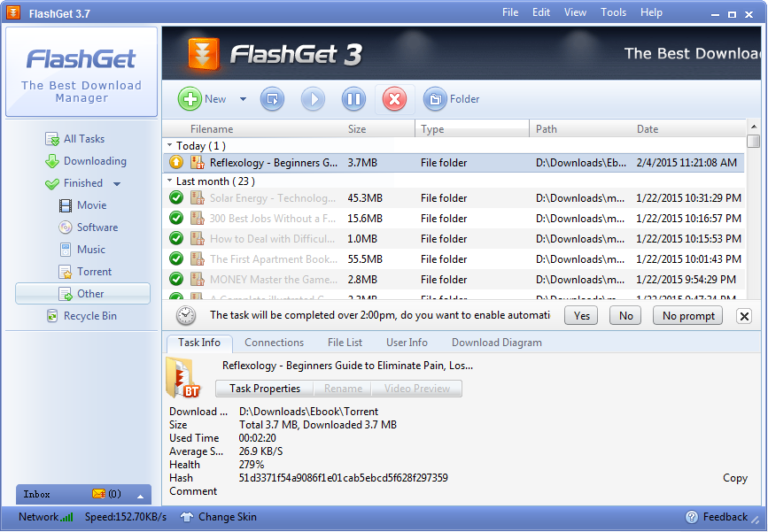Click the red Delete task icon

395,99
